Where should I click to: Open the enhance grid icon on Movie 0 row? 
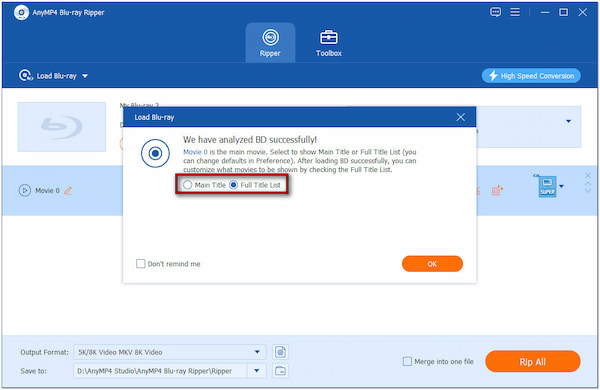pos(497,190)
